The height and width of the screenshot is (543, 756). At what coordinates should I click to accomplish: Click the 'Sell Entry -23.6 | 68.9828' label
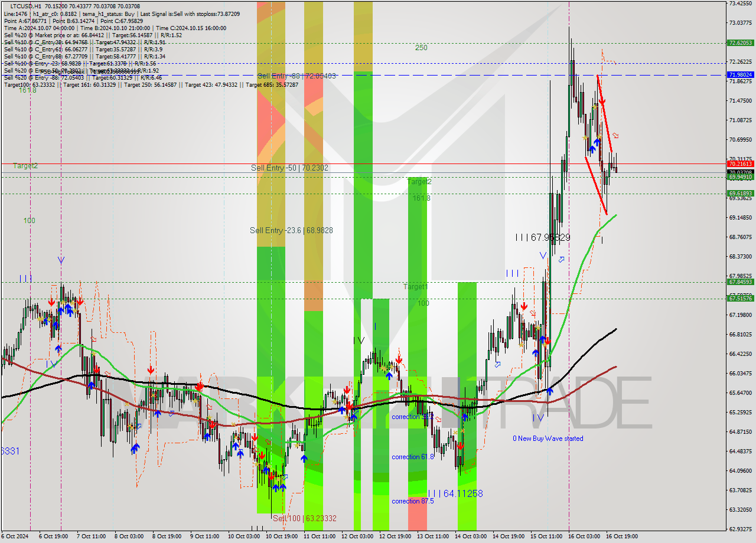[x=291, y=230]
